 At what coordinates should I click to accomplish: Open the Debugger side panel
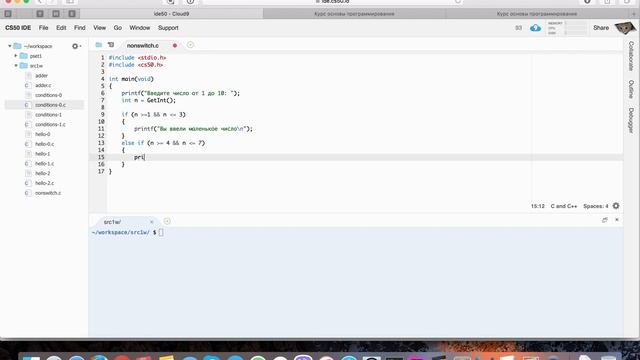(631, 120)
